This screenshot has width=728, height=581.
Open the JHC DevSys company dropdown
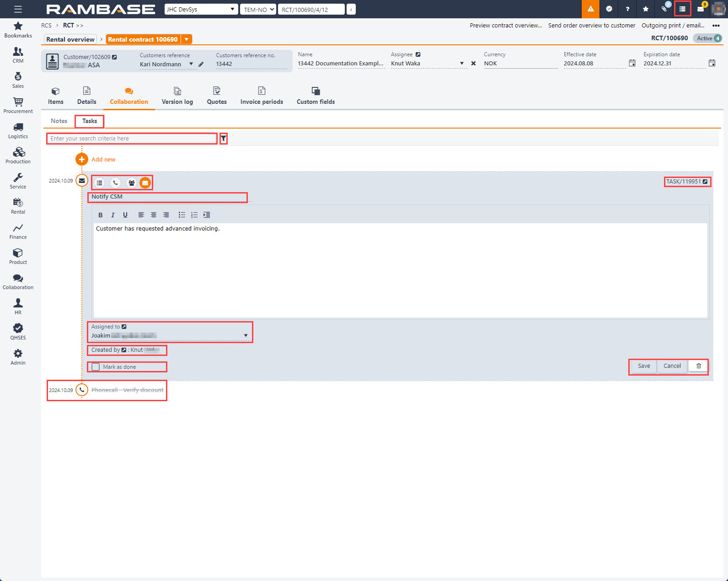(201, 9)
